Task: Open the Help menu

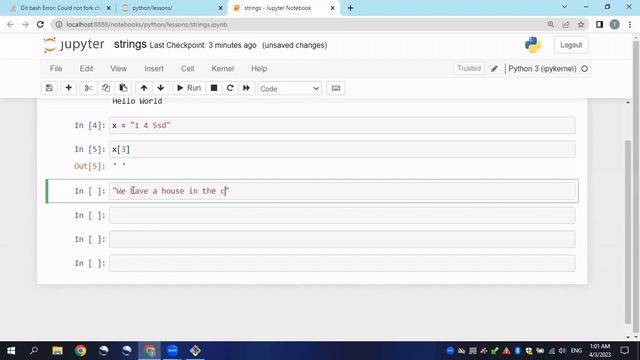Action: [259, 69]
